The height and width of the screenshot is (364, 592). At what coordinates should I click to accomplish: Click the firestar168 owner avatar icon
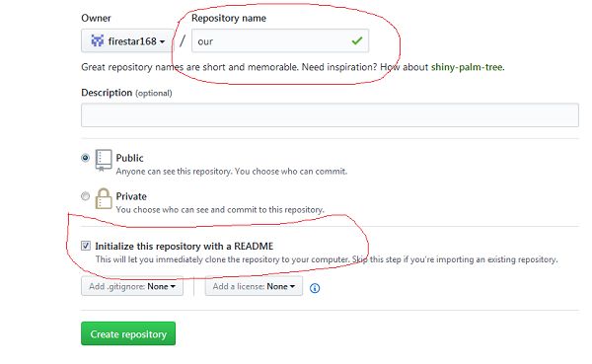click(98, 40)
